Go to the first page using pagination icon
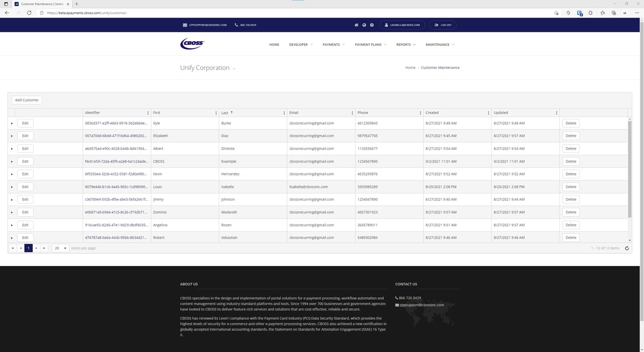644x352 pixels. click(x=13, y=248)
